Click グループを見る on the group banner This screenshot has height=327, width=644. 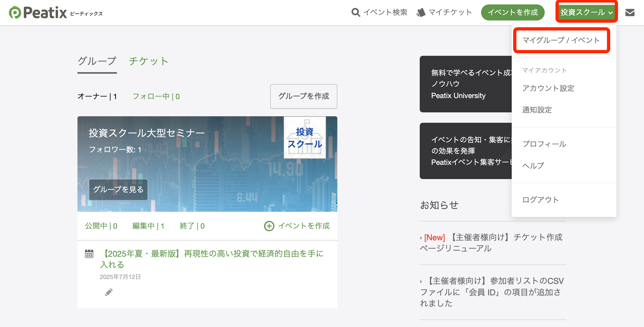click(x=118, y=190)
